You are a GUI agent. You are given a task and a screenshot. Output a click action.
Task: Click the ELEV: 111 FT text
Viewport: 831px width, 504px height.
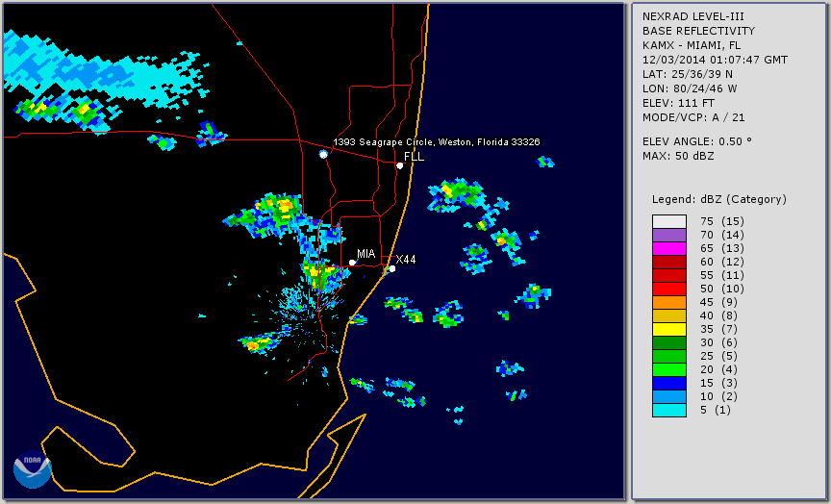678,103
